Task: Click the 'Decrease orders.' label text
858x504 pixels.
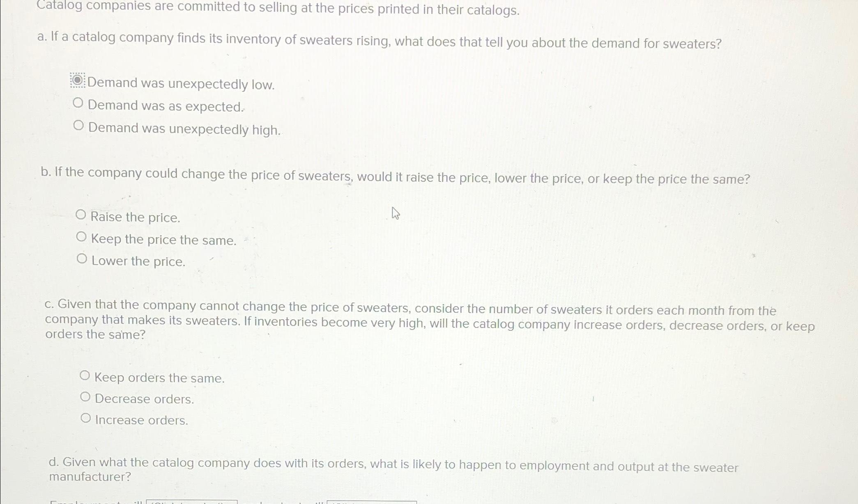Action: (145, 399)
